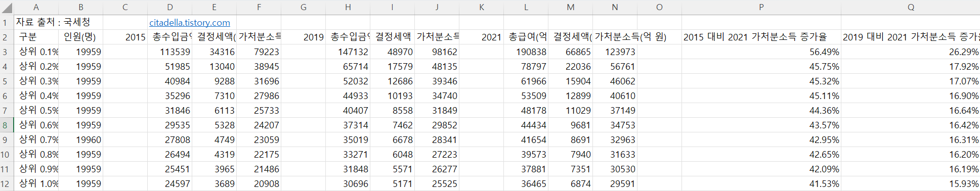This screenshot has width=980, height=191.
Task: Select column D header
Action: (170, 7)
